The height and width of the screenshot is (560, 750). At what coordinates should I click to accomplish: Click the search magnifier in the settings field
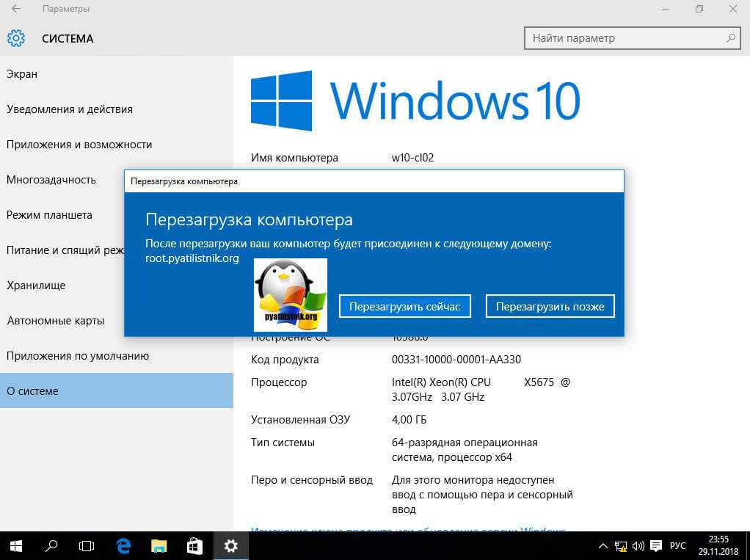(730, 38)
